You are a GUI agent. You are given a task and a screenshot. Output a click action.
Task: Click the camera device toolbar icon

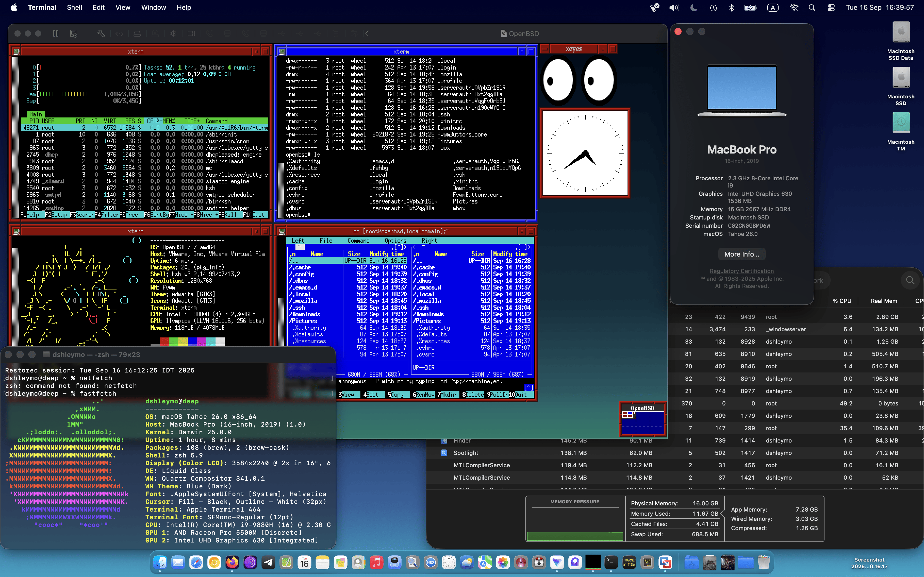191,33
